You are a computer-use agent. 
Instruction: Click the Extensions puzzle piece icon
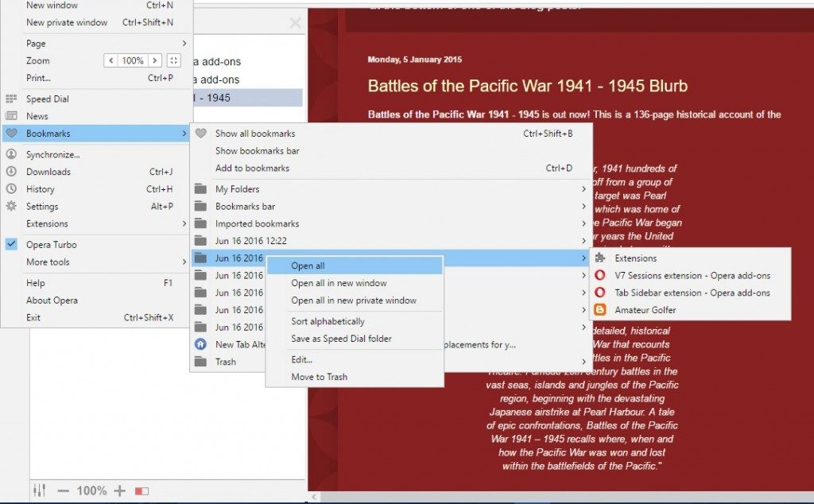(x=600, y=258)
